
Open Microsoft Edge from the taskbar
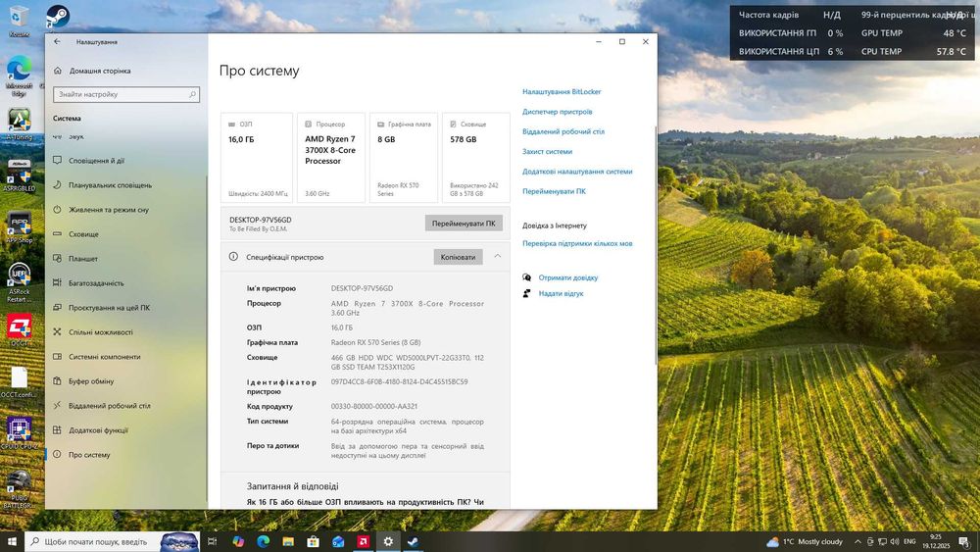pyautogui.click(x=263, y=541)
